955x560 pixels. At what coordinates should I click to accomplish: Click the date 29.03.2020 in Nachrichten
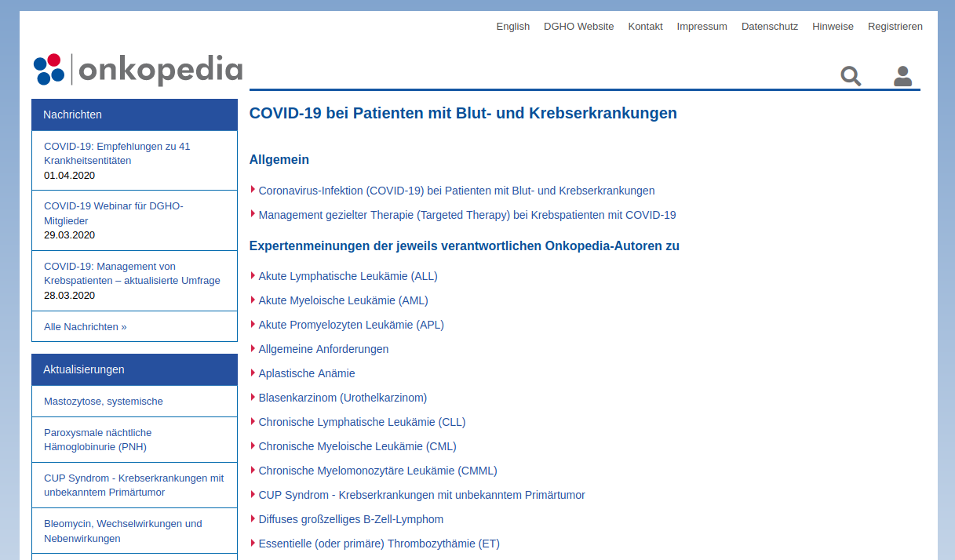[x=69, y=235]
